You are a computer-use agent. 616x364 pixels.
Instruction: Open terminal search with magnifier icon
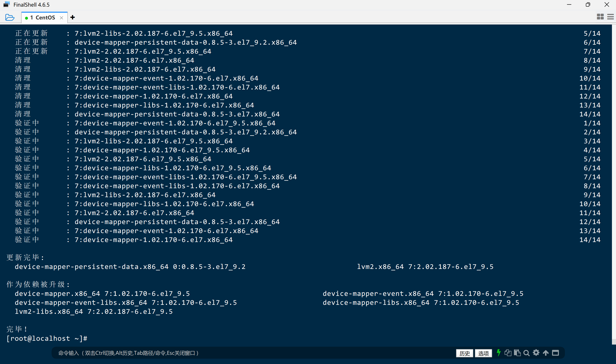tap(526, 353)
